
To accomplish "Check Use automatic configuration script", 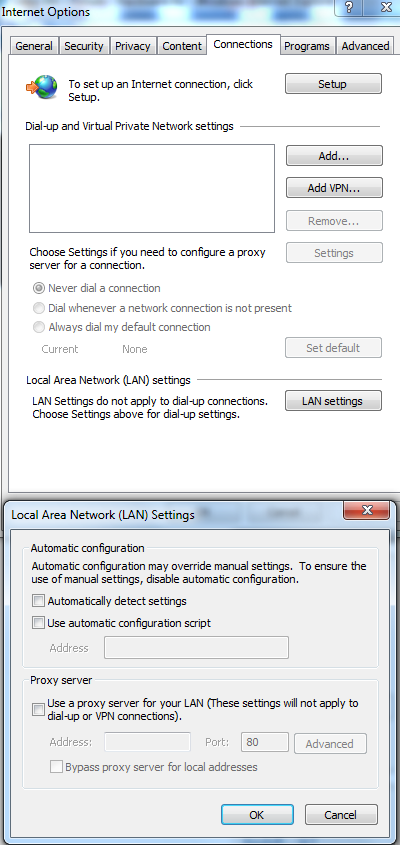I will click(38, 623).
